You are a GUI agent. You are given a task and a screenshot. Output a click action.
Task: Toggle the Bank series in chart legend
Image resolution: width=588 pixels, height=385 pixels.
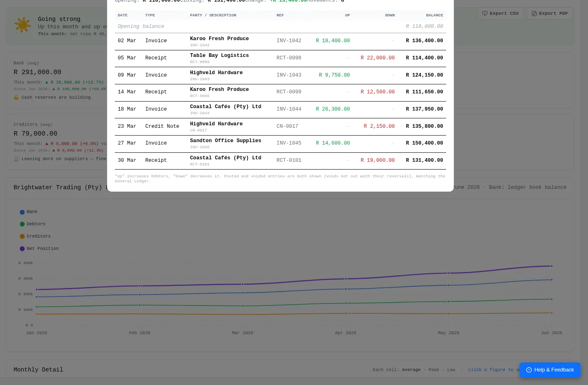[x=28, y=212]
